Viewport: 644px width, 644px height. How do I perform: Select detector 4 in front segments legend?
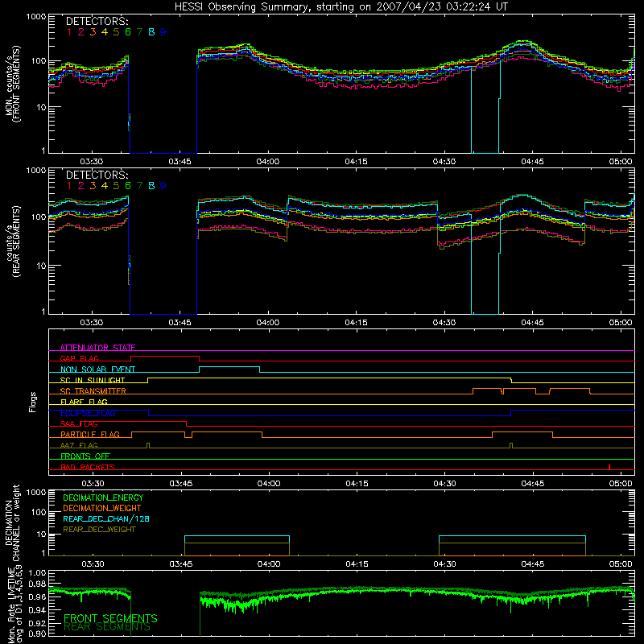pyautogui.click(x=105, y=32)
